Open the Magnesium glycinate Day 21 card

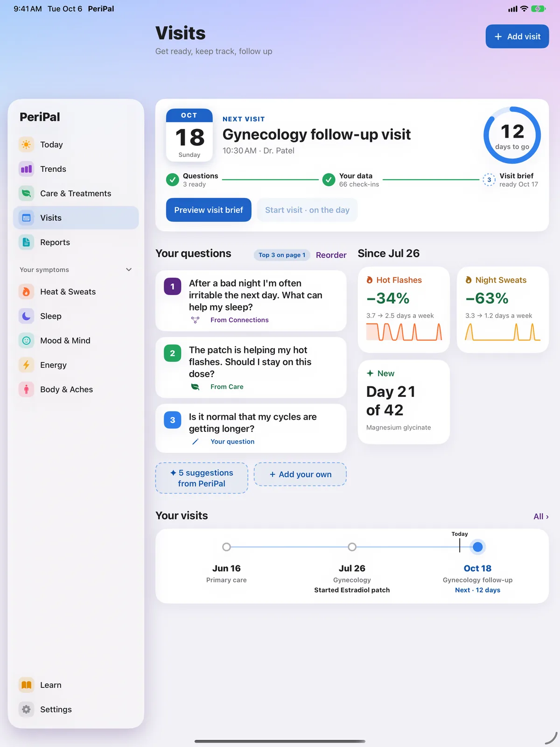point(404,402)
